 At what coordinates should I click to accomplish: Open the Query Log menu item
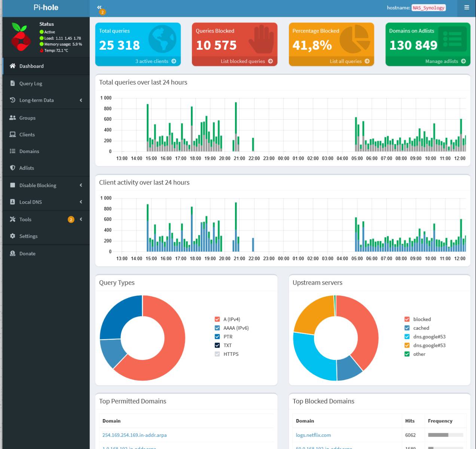click(46, 83)
